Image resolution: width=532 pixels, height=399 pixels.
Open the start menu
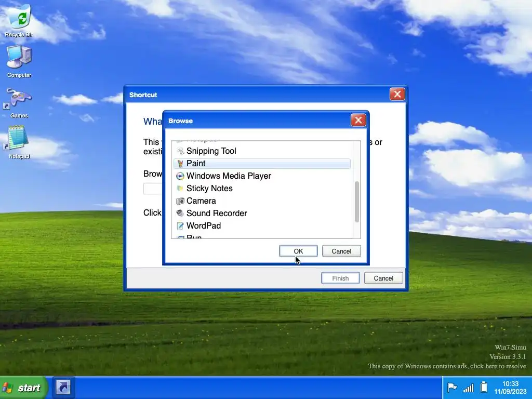[x=23, y=388]
